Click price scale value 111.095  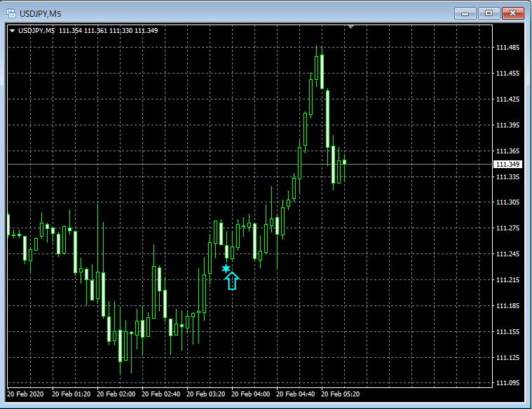tap(507, 383)
